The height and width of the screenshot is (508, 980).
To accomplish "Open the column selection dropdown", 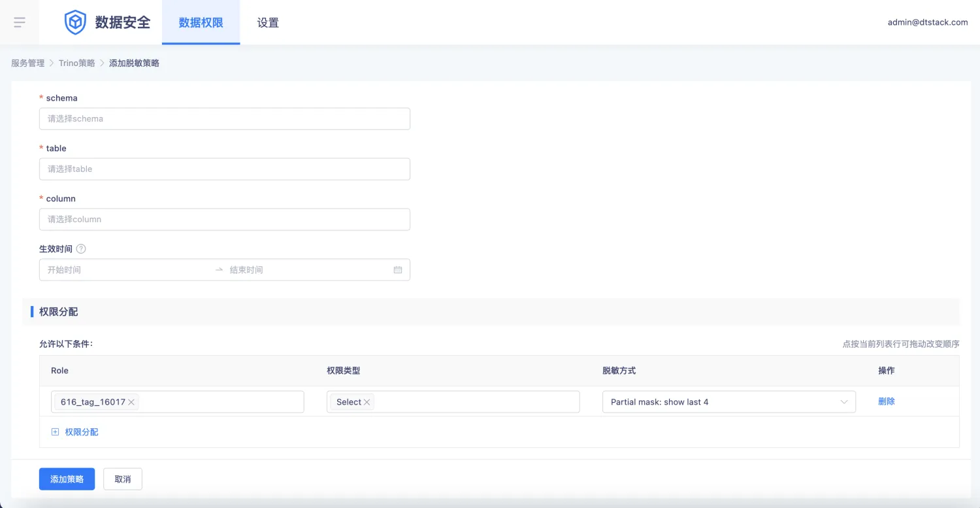I will point(224,220).
